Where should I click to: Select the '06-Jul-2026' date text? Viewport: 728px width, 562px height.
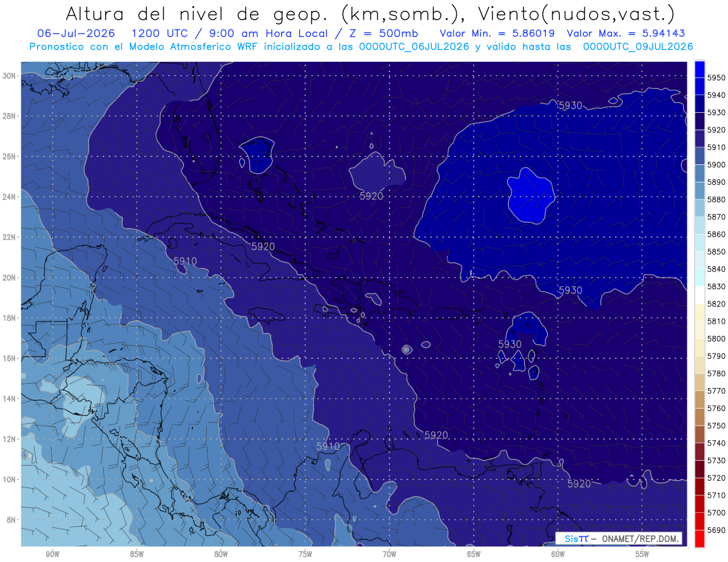77,33
